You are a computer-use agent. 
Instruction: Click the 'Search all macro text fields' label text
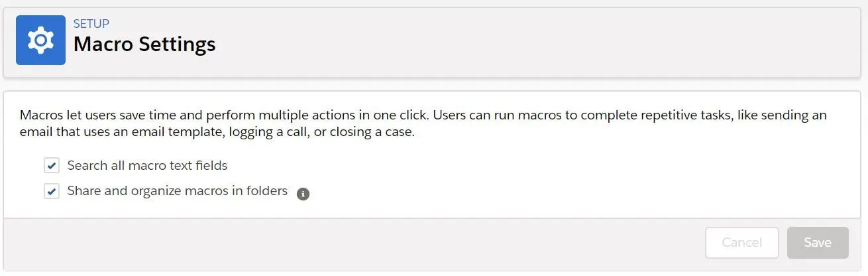pyautogui.click(x=147, y=165)
